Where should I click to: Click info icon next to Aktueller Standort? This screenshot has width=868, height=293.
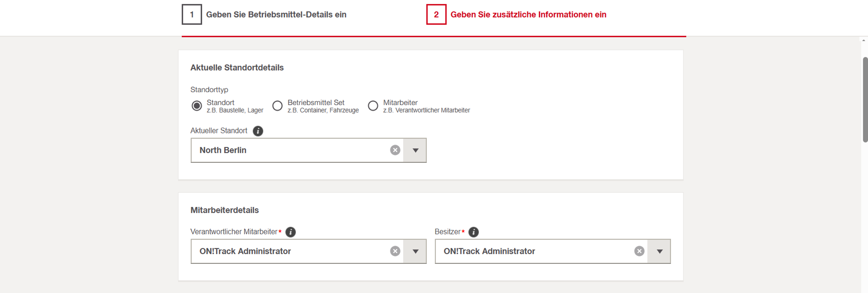[258, 131]
